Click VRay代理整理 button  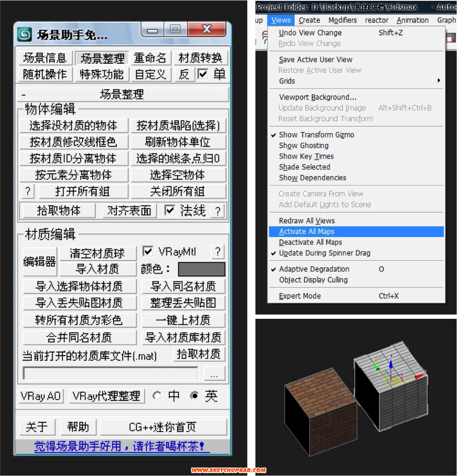tap(107, 396)
